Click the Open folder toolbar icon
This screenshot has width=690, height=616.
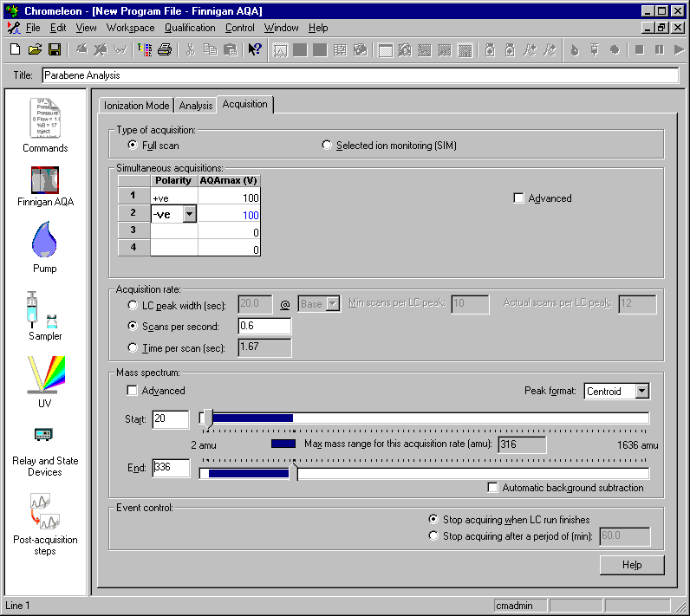[35, 49]
